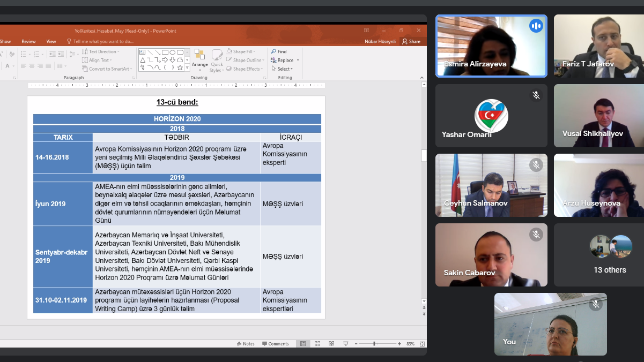644x362 pixels.
Task: Click the Share button
Action: (x=411, y=41)
